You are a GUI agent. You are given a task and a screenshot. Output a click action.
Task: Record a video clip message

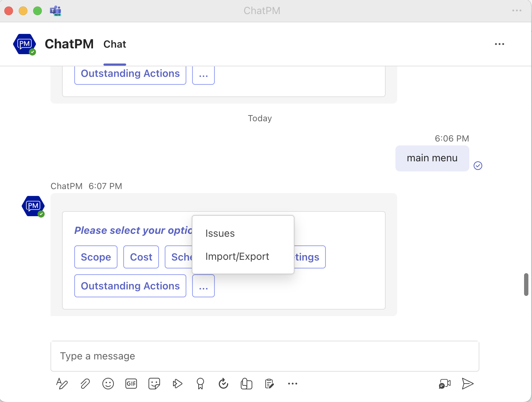point(445,384)
